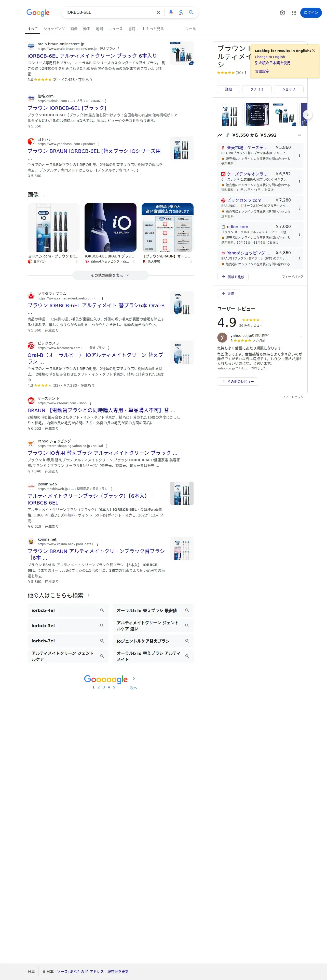Click the ログイン button

click(311, 12)
